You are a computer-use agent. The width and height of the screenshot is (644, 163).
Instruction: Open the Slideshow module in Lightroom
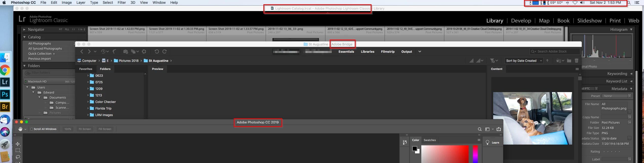click(589, 21)
